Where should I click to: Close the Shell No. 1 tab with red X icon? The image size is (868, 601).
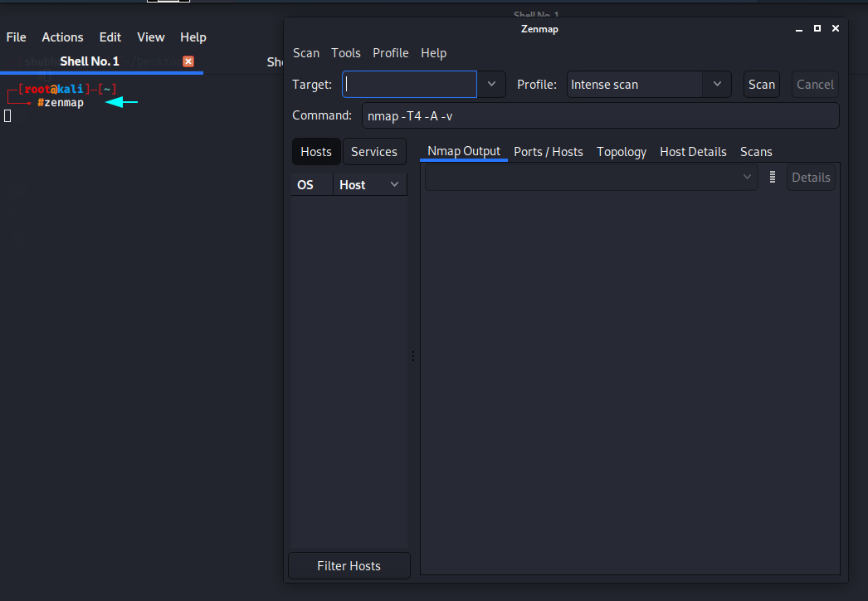coord(187,61)
